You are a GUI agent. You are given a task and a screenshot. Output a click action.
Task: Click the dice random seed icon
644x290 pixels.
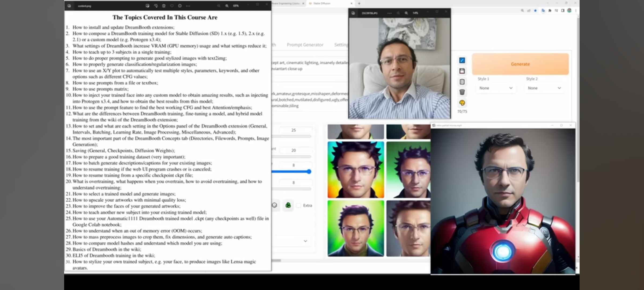274,205
